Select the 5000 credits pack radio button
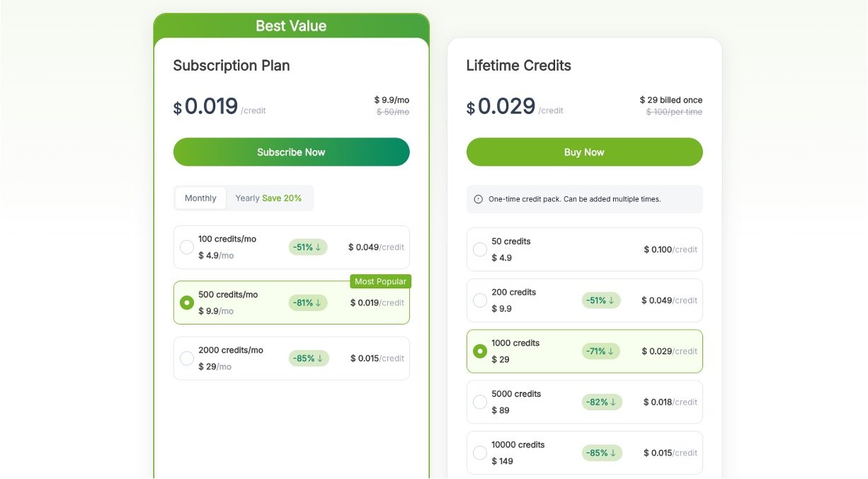 [x=480, y=402]
